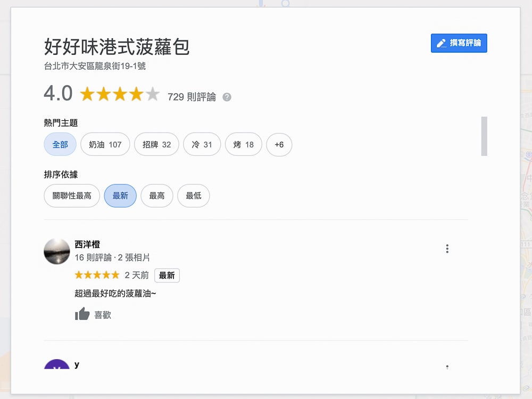The image size is (532, 399).
Task: Sort reviews by 最低 rating
Action: coord(193,196)
